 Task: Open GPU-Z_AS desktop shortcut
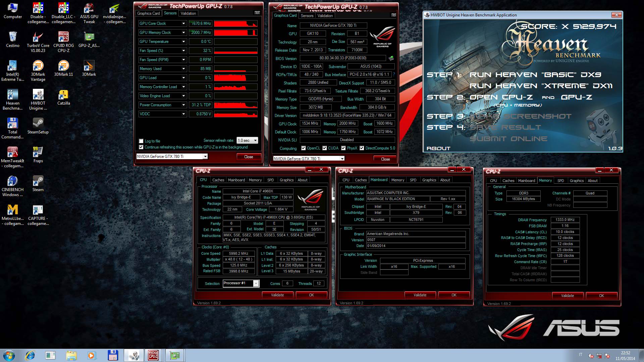click(89, 40)
